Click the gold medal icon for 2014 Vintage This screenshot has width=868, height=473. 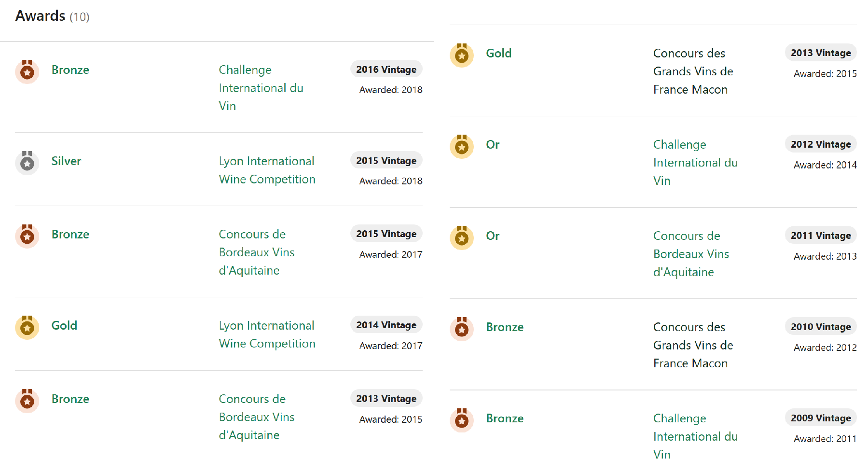click(27, 327)
